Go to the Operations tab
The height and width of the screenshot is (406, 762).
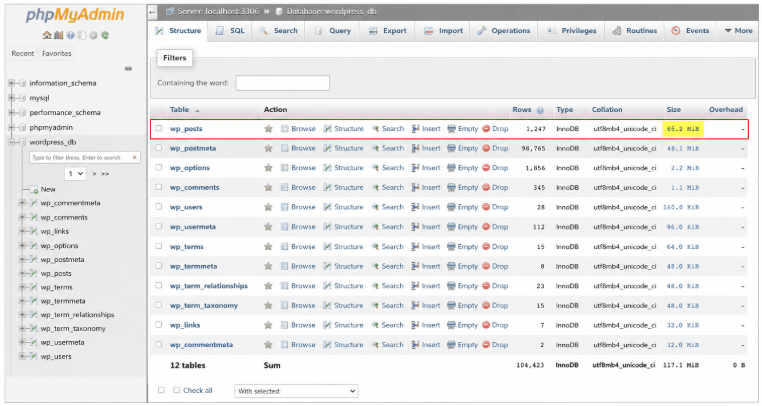tap(504, 31)
